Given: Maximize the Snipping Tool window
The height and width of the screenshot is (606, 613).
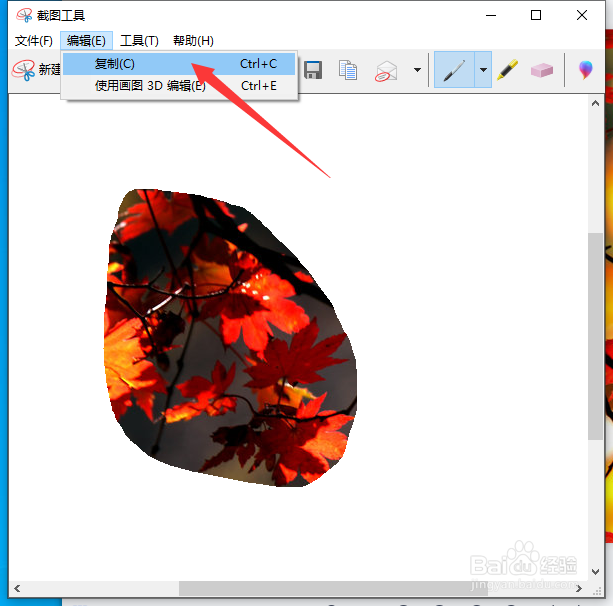Looking at the screenshot, I should pos(536,15).
